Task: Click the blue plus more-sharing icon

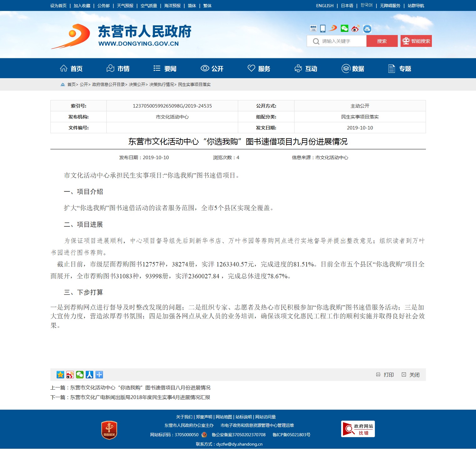Action: click(99, 375)
